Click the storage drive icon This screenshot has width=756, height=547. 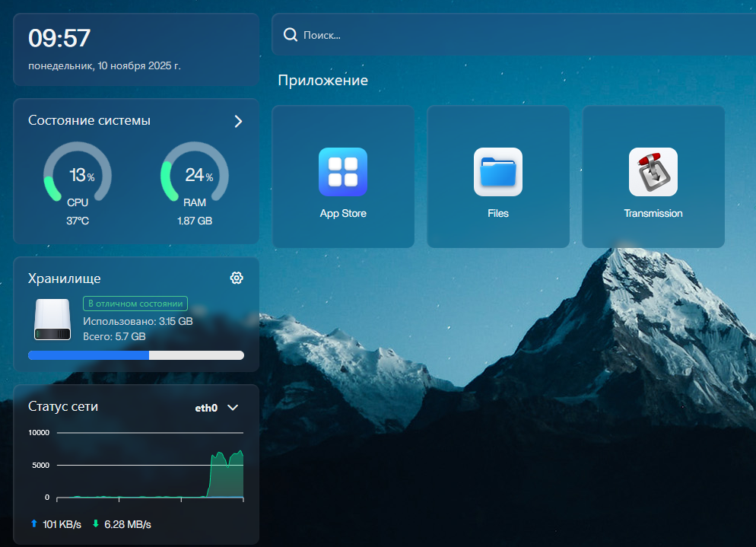coord(52,320)
